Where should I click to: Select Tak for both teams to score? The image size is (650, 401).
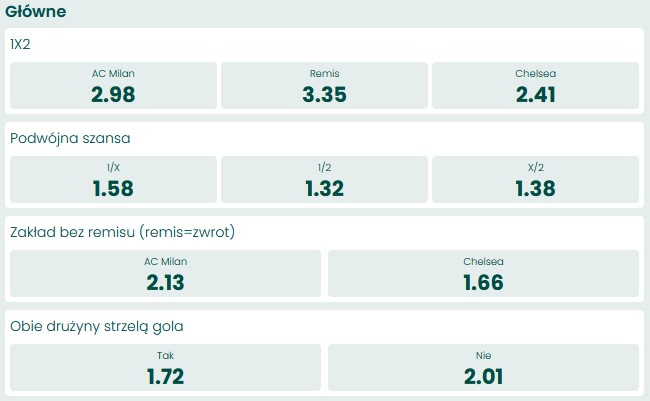[x=165, y=366]
